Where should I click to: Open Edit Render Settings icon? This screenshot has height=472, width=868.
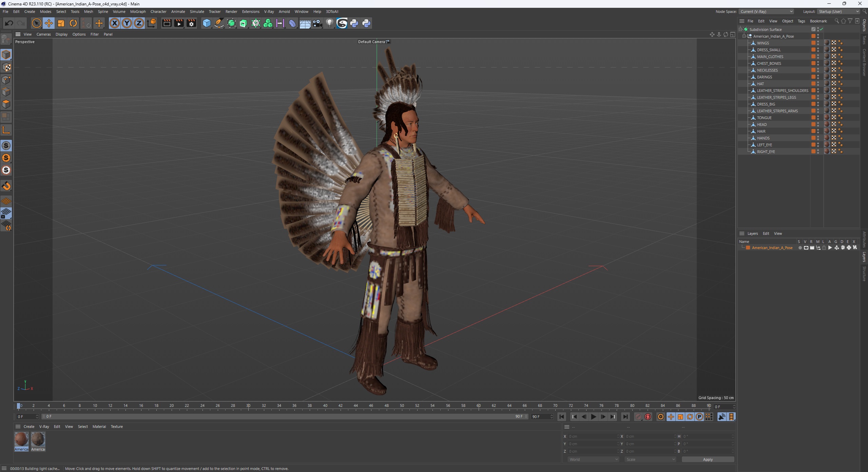tap(191, 23)
